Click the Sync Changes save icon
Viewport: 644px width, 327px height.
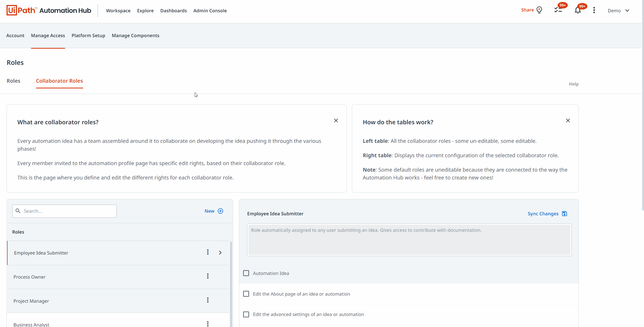click(564, 214)
